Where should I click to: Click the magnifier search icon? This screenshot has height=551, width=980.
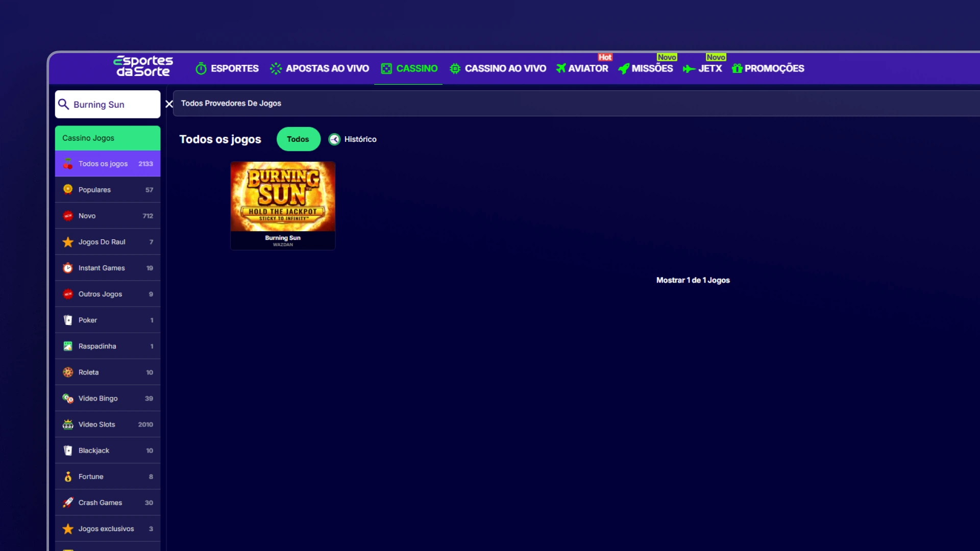tap(63, 104)
